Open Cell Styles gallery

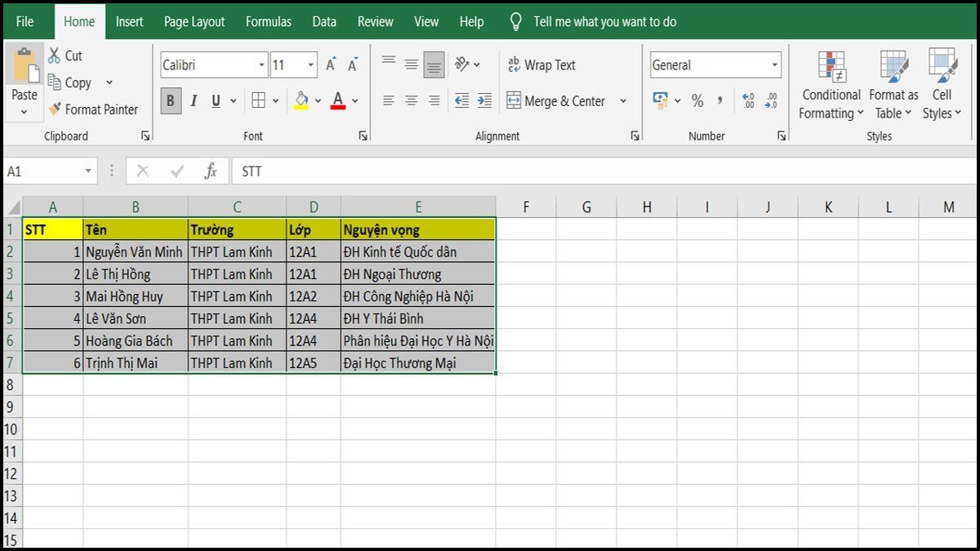pyautogui.click(x=942, y=87)
